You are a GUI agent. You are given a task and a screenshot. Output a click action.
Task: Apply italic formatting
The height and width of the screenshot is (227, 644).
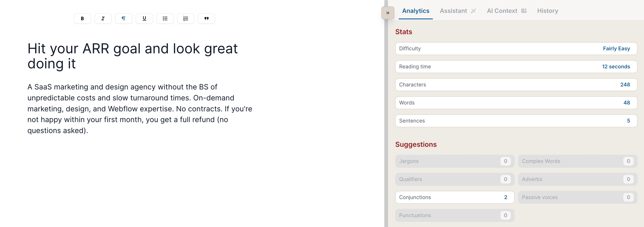coord(103,18)
